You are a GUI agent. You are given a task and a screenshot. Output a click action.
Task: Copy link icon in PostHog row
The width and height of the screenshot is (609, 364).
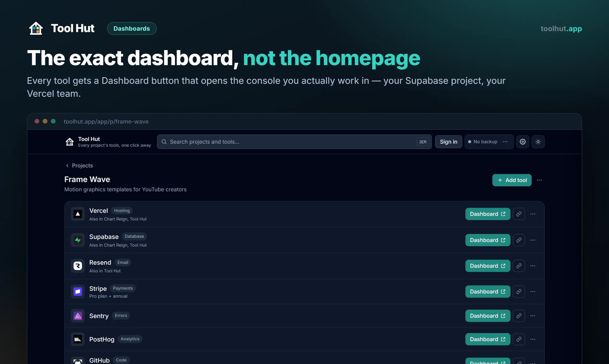(x=519, y=339)
